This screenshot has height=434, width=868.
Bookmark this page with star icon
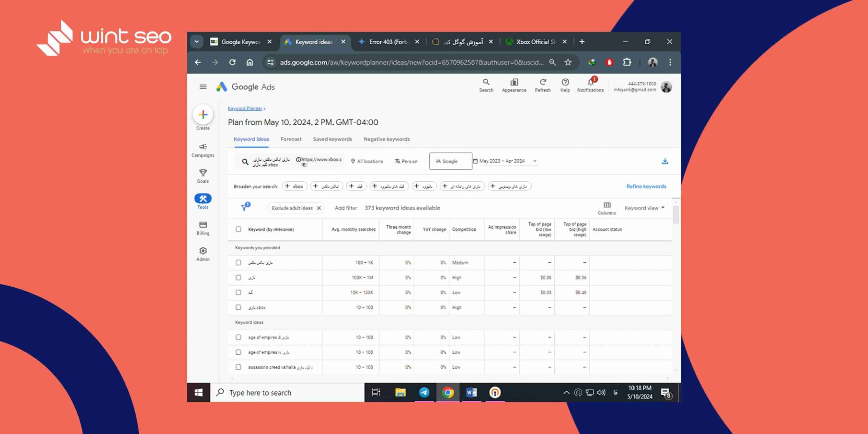click(x=568, y=62)
